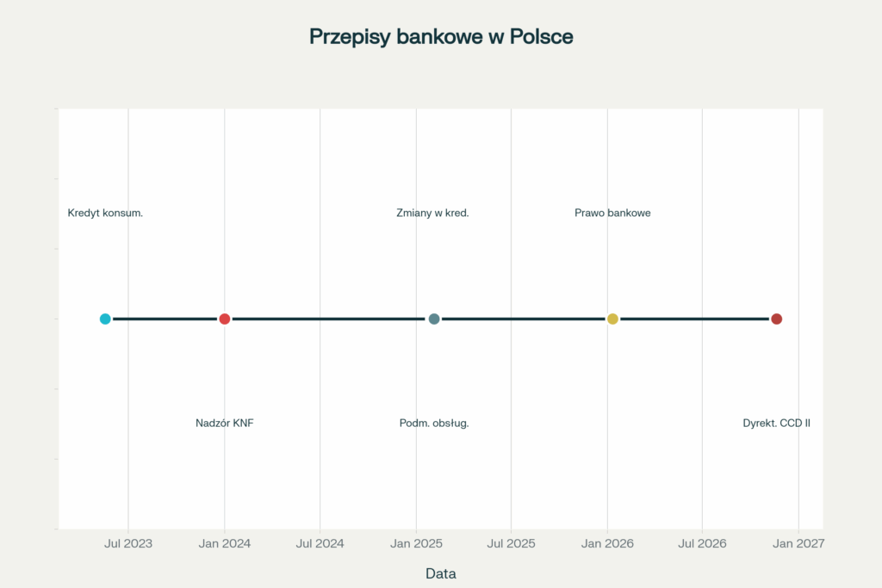Select the yellow marker at Jan 2026

click(612, 319)
